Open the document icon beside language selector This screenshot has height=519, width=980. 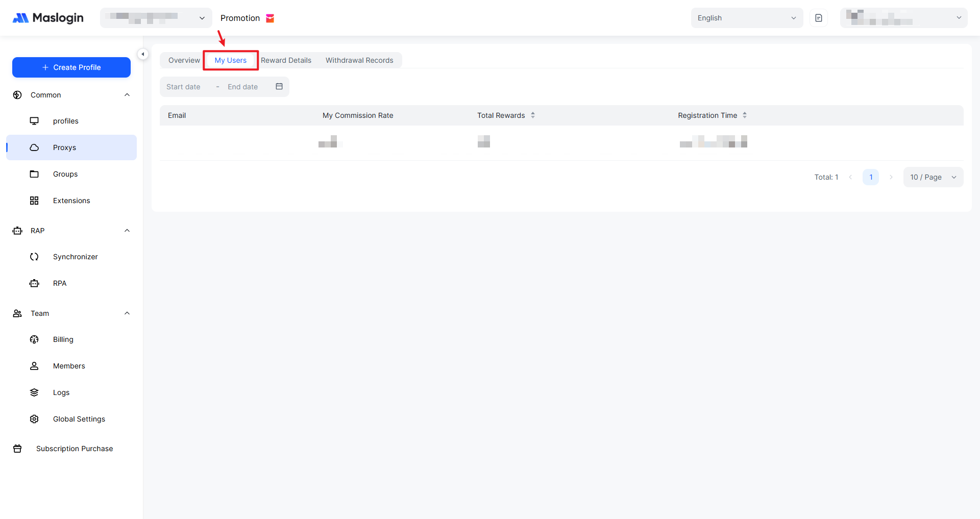(819, 18)
